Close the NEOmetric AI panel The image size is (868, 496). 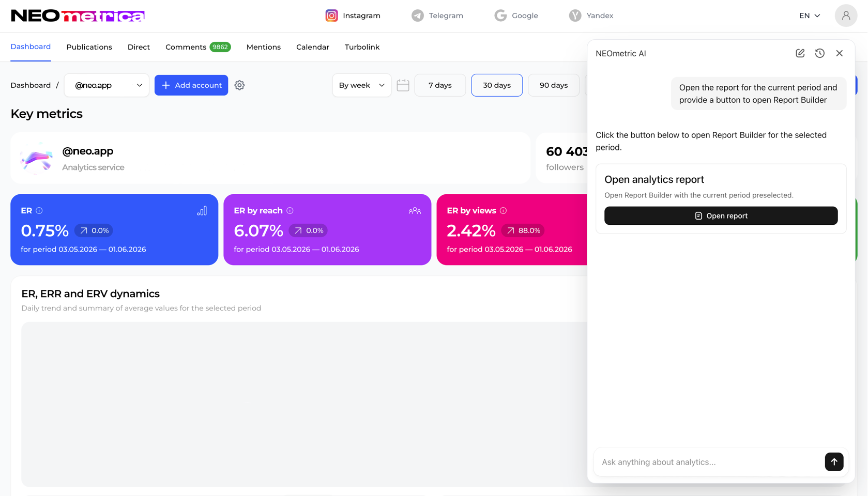[x=839, y=53]
